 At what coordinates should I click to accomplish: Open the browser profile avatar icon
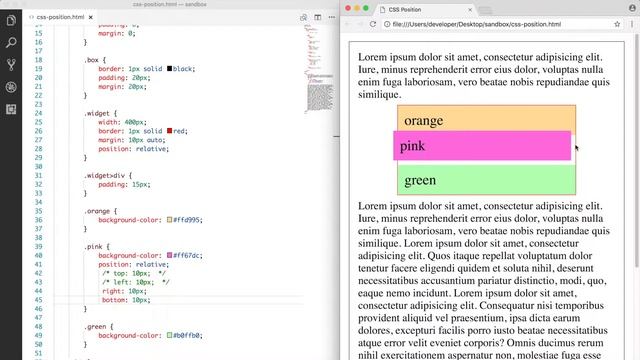tap(632, 8)
